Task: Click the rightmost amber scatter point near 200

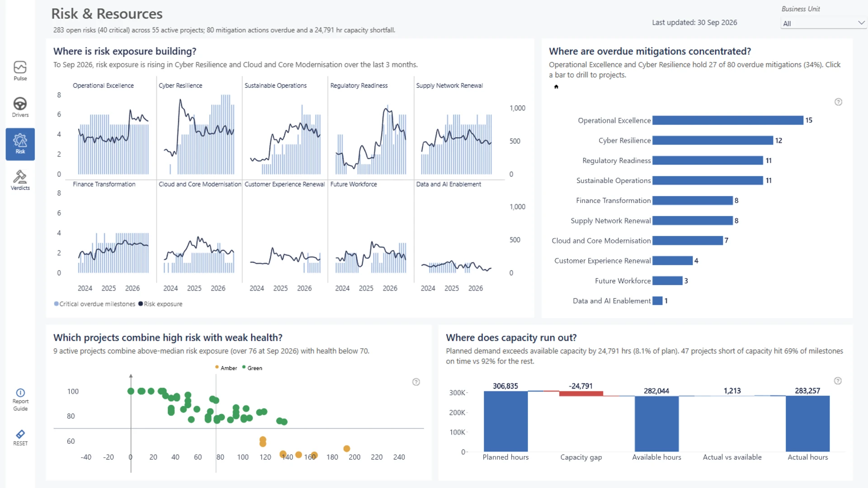Action: 347,449
